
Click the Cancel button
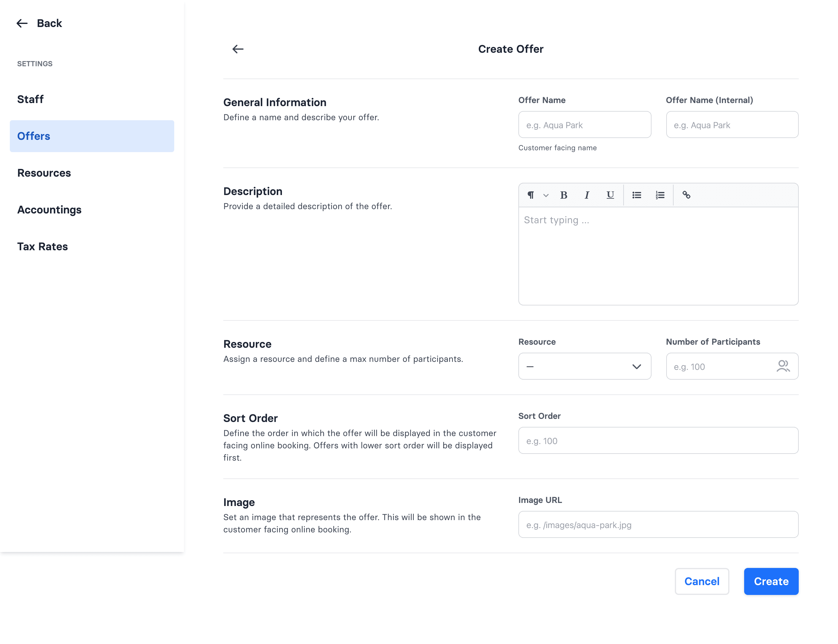702,581
